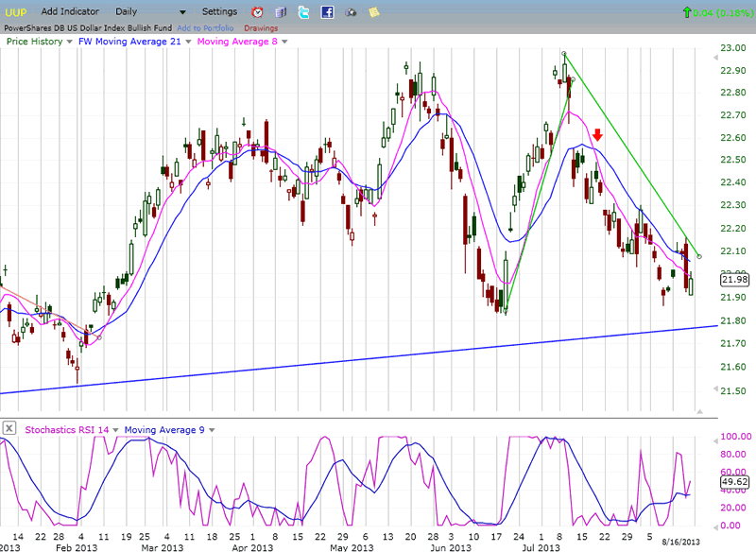
Task: Click the camera snapshot icon
Action: [x=351, y=12]
